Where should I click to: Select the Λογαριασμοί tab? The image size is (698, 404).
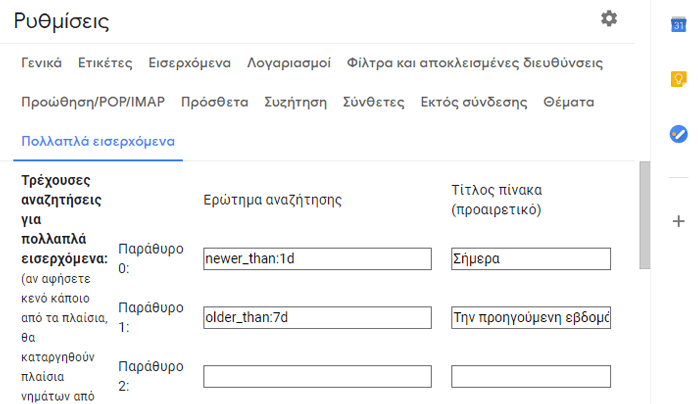click(289, 63)
